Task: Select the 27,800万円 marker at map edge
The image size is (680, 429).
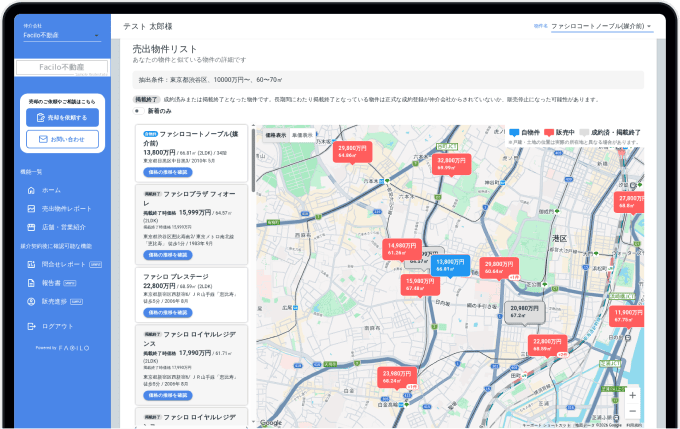Action: tap(629, 202)
